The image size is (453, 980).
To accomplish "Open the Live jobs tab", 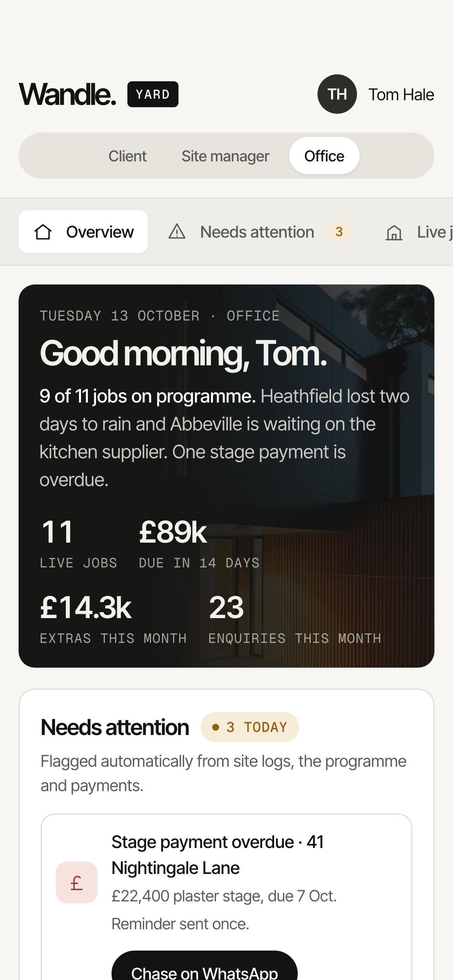I will 419,231.
